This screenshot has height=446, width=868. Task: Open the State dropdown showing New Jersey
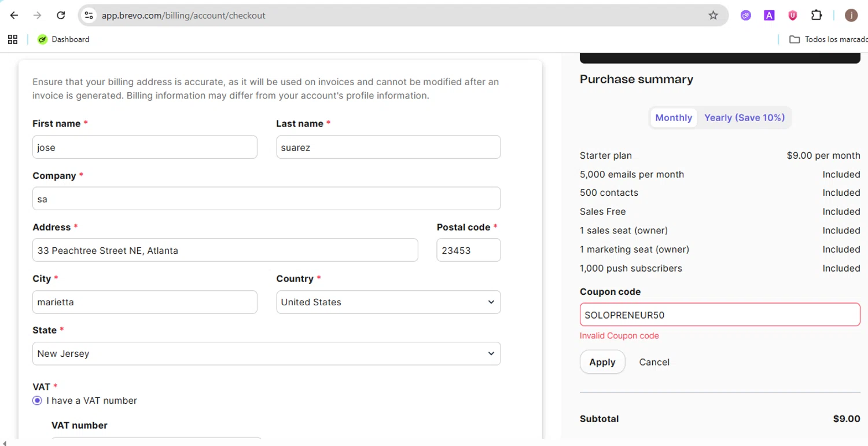pos(266,354)
